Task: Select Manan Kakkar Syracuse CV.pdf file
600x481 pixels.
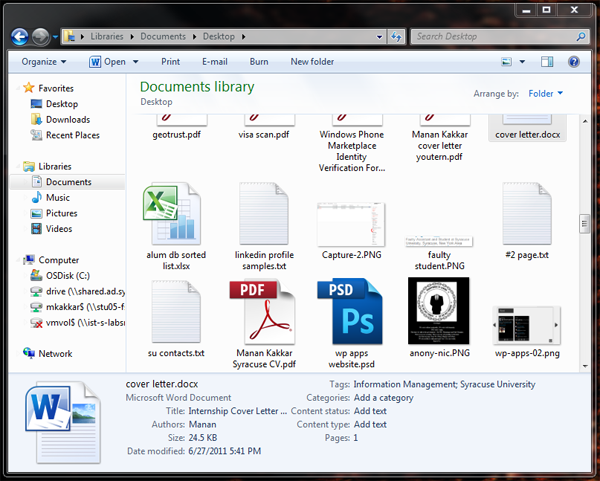Action: 264,324
